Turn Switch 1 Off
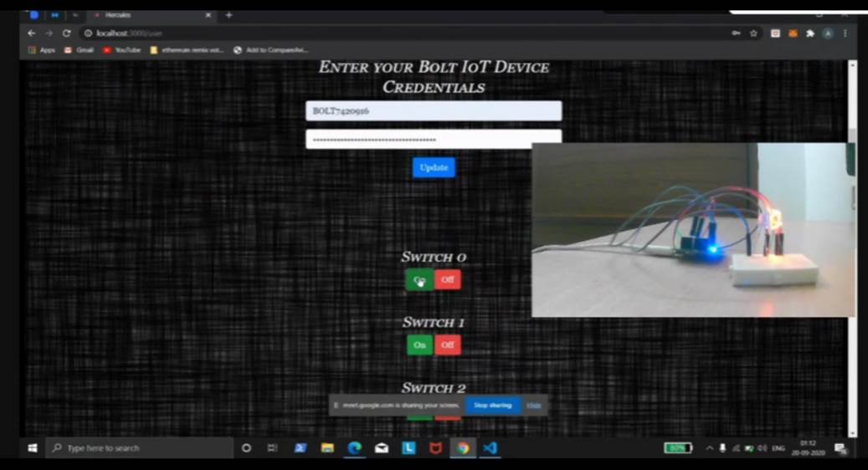 click(x=447, y=345)
